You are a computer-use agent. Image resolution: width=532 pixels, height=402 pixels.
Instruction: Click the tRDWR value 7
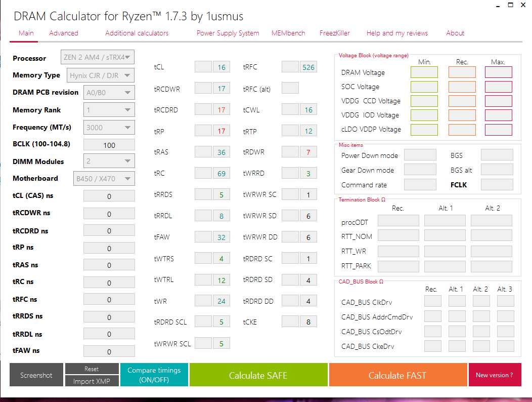click(x=308, y=152)
